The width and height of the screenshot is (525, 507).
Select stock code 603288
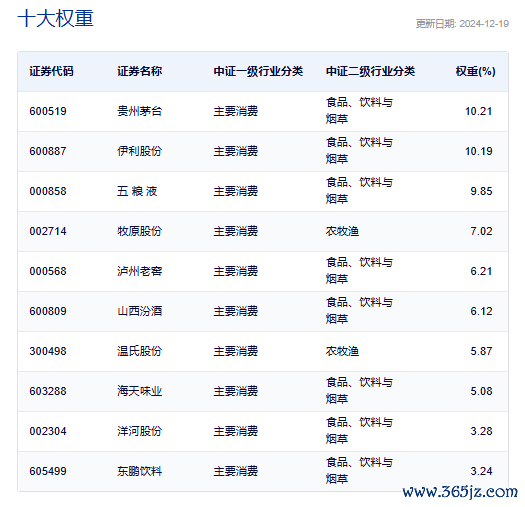pyautogui.click(x=48, y=391)
